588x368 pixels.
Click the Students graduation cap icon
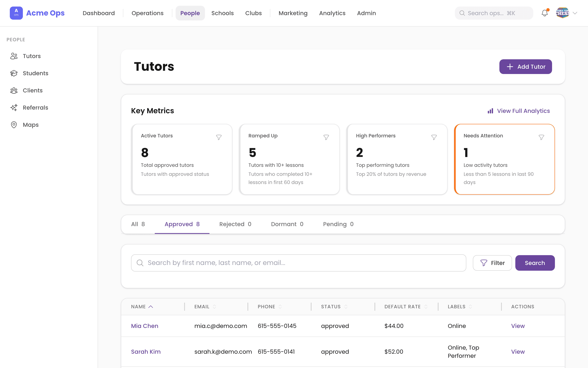14,73
